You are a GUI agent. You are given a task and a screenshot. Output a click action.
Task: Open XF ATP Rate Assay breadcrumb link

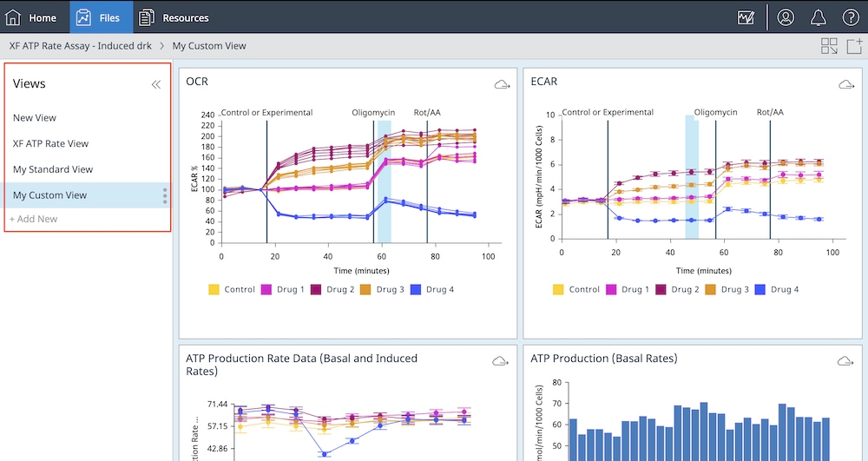click(x=80, y=46)
